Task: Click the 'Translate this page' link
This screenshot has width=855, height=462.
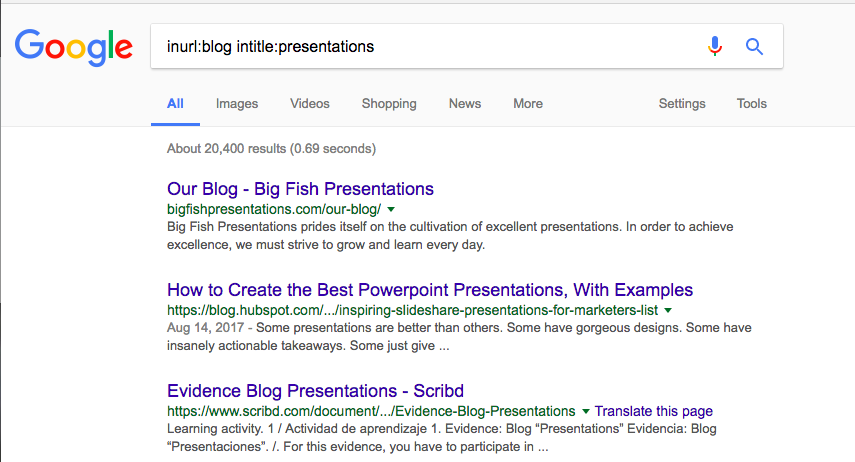Action: [653, 411]
